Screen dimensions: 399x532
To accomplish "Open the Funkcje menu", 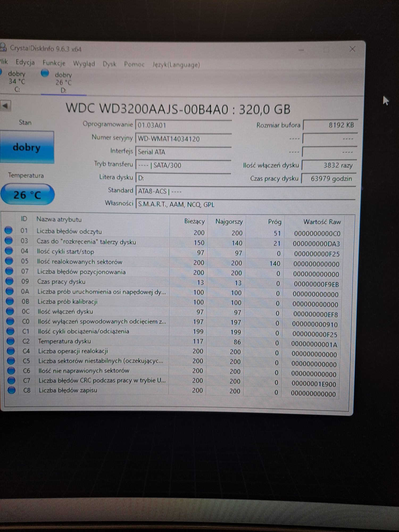I will (x=54, y=63).
